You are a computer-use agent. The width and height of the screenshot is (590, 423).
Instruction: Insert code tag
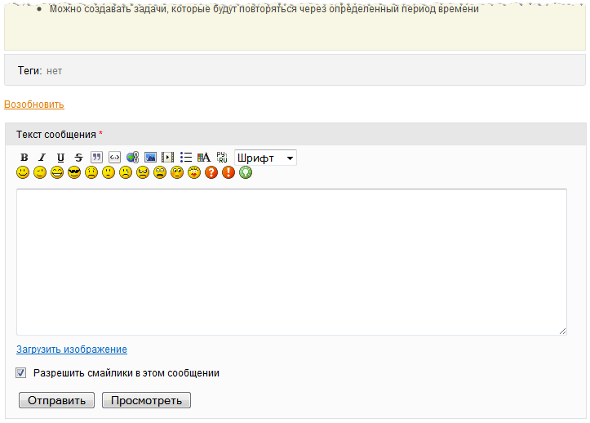click(x=114, y=157)
